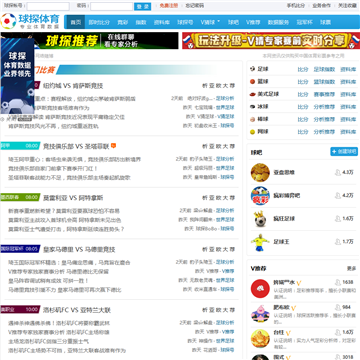Focus the account username input field

tap(48, 6)
